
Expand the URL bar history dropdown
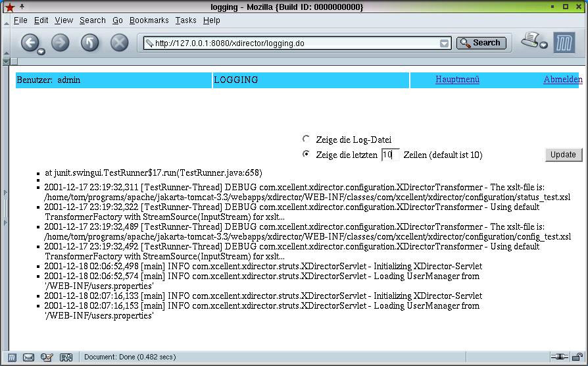[x=445, y=43]
